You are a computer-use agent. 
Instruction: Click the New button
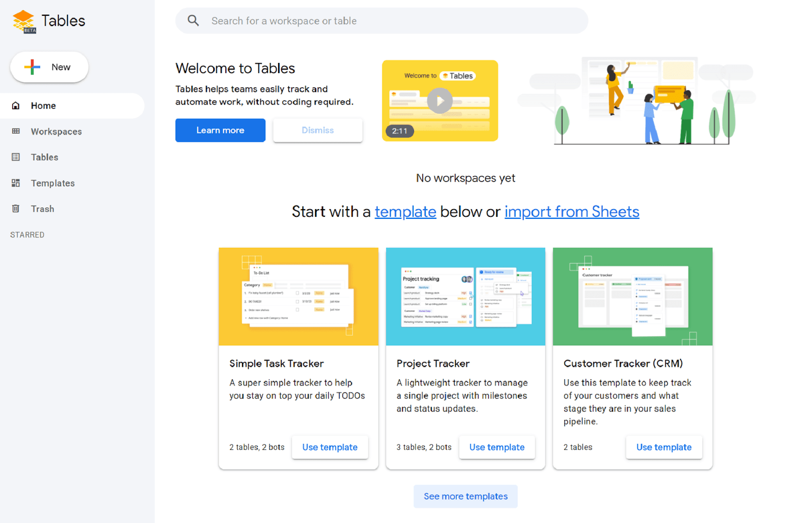(49, 67)
